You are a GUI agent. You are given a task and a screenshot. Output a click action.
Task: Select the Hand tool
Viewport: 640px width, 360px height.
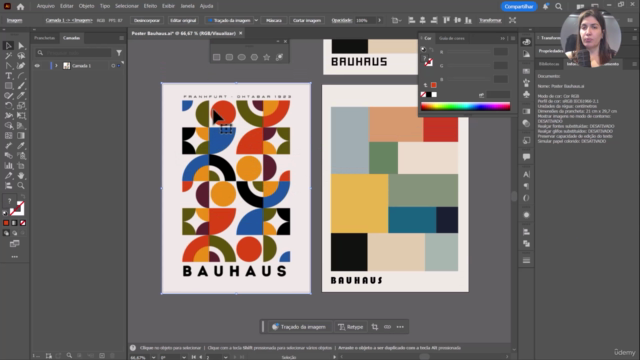(21, 176)
